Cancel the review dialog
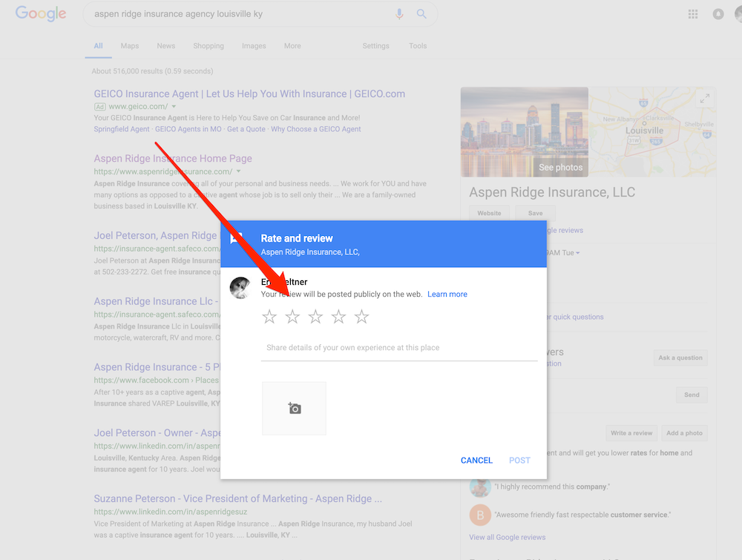The width and height of the screenshot is (742, 560). 476,460
